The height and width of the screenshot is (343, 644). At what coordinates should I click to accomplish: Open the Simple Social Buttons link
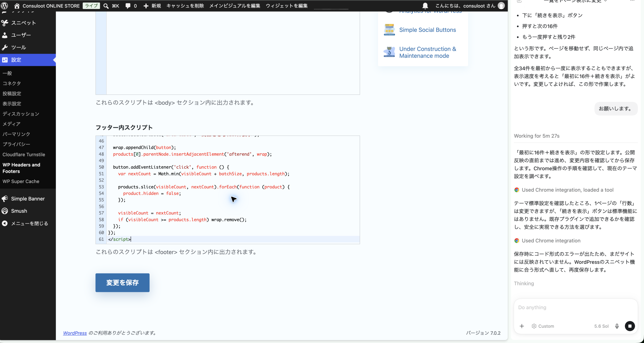click(427, 30)
